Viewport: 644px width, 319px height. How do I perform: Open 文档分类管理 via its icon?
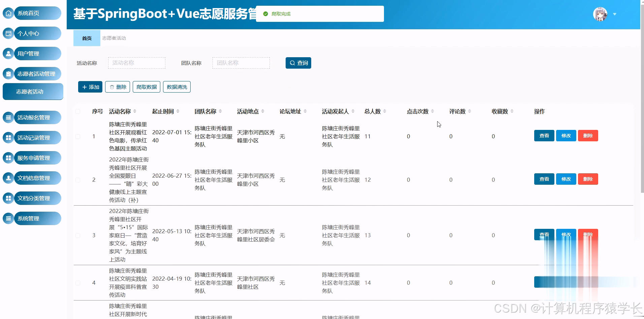(8, 198)
